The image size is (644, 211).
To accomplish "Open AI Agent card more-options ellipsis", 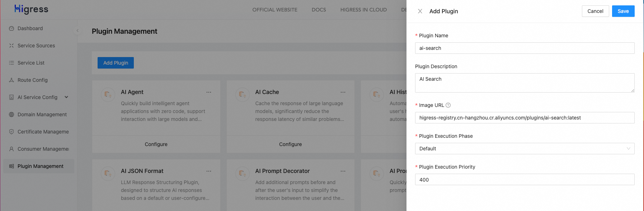I will click(x=209, y=92).
